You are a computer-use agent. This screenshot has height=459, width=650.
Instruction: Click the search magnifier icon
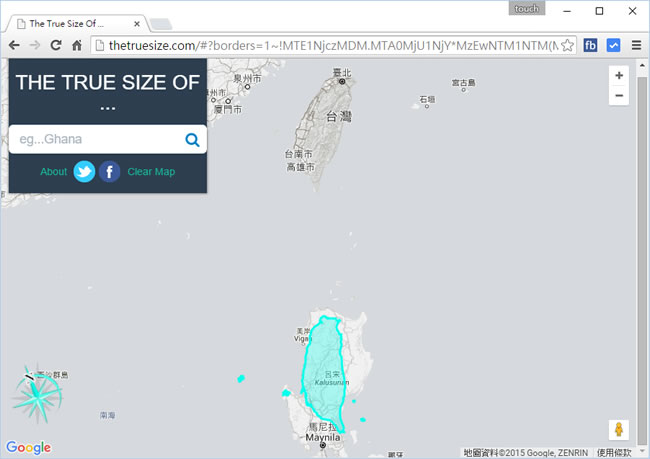click(192, 140)
